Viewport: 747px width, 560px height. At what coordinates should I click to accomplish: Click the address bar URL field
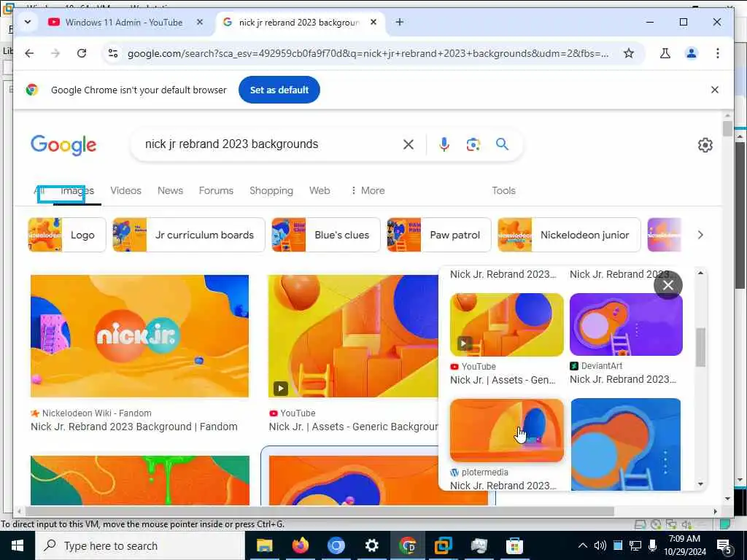tap(368, 53)
